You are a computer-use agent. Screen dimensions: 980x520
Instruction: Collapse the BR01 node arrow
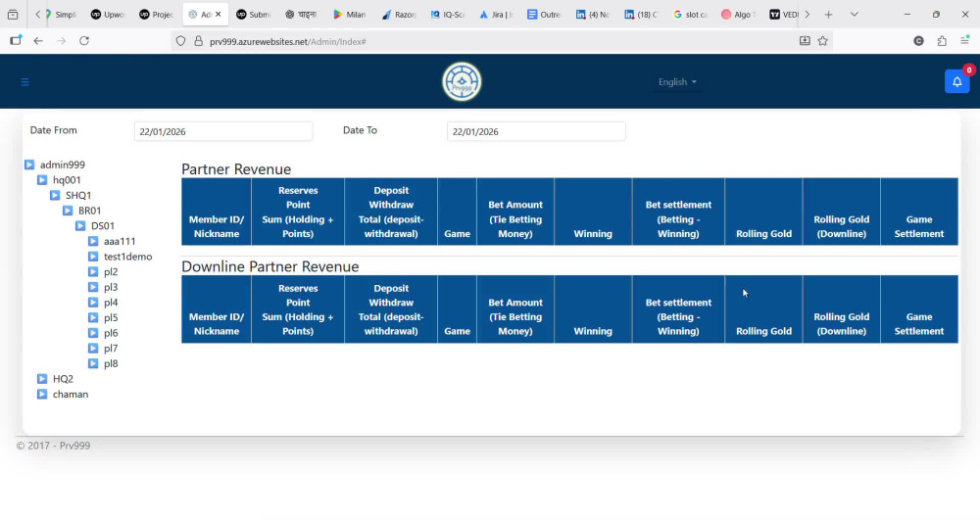[68, 211]
